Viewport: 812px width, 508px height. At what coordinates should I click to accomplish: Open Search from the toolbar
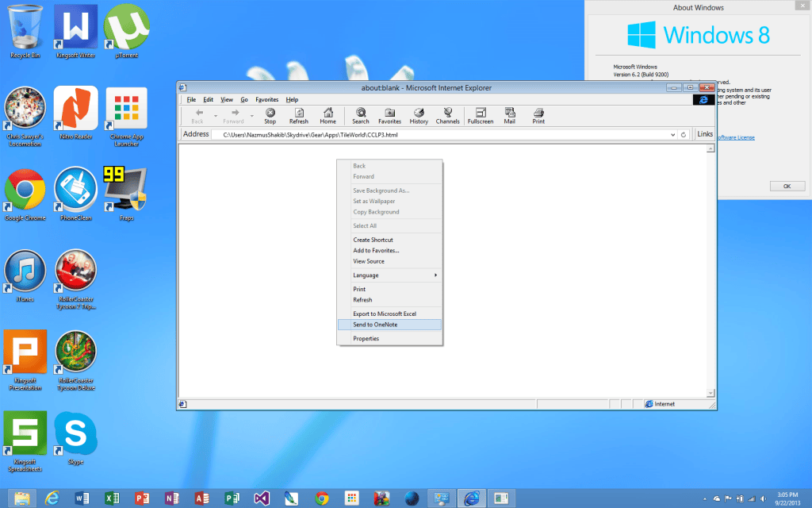[x=361, y=116]
